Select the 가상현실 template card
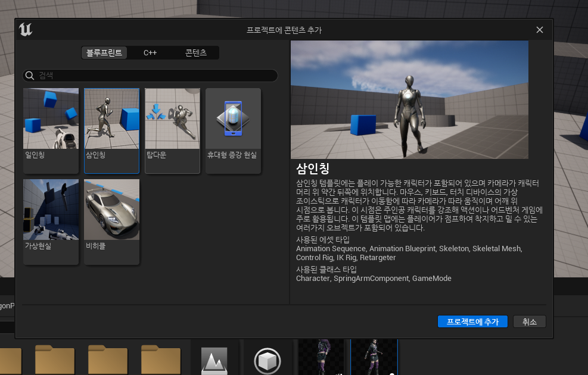 pyautogui.click(x=51, y=222)
